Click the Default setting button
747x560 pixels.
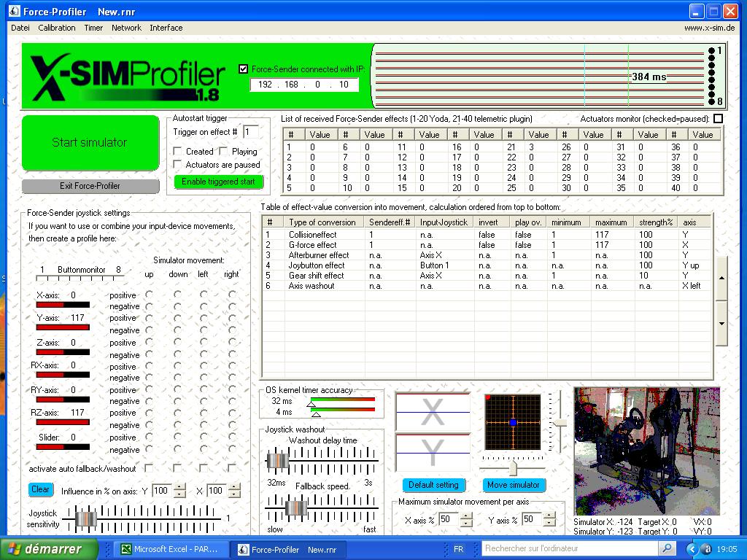tap(433, 485)
